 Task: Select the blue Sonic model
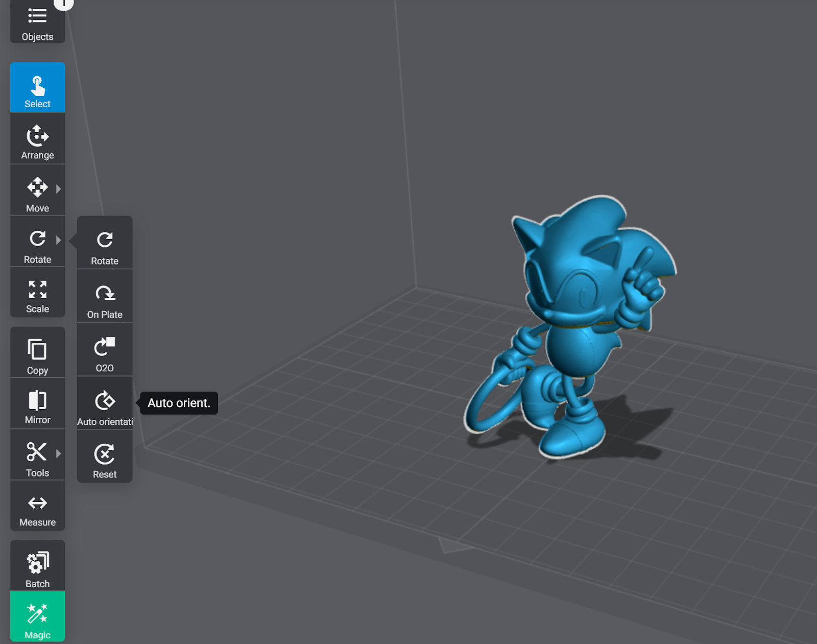(x=577, y=327)
